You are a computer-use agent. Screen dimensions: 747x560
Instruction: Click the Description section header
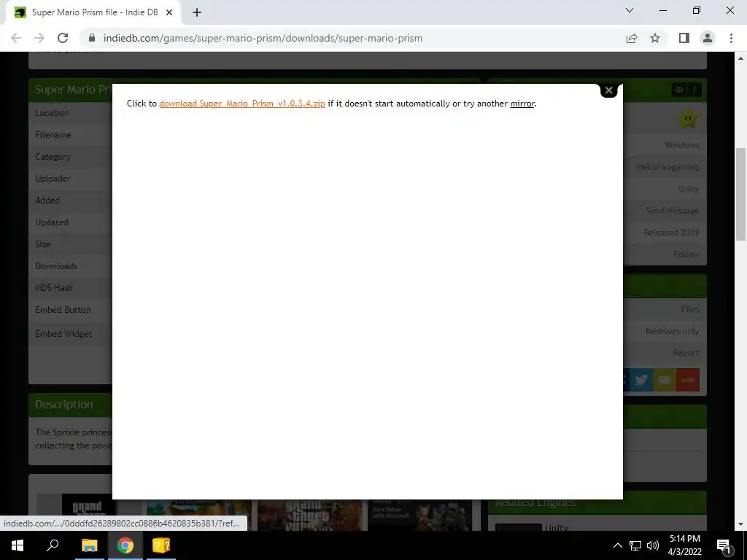[x=64, y=405]
